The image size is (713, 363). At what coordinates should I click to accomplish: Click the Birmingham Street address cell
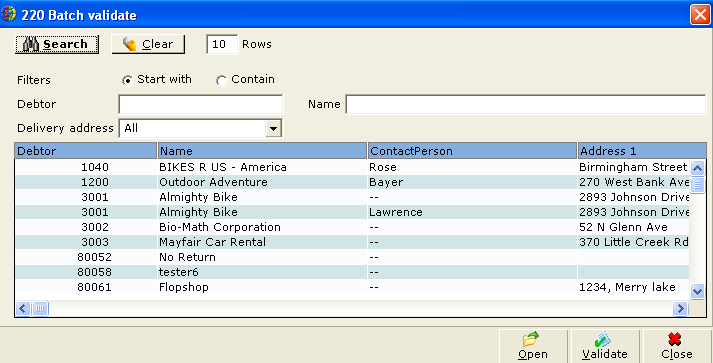point(633,167)
